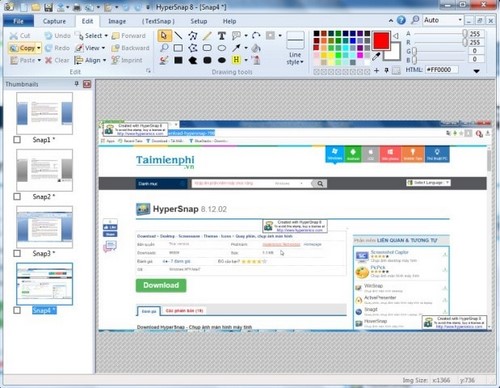Open the Help tab
This screenshot has width=500, height=388.
click(229, 21)
